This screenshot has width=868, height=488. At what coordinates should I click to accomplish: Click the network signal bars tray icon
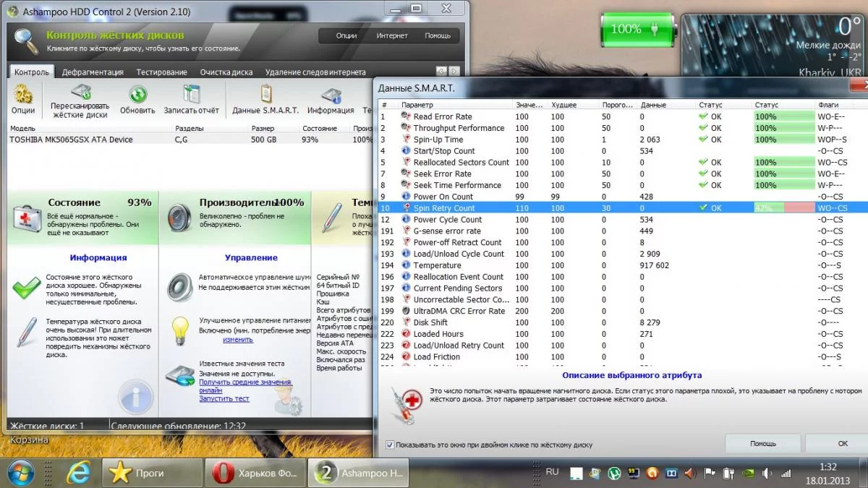tap(785, 474)
